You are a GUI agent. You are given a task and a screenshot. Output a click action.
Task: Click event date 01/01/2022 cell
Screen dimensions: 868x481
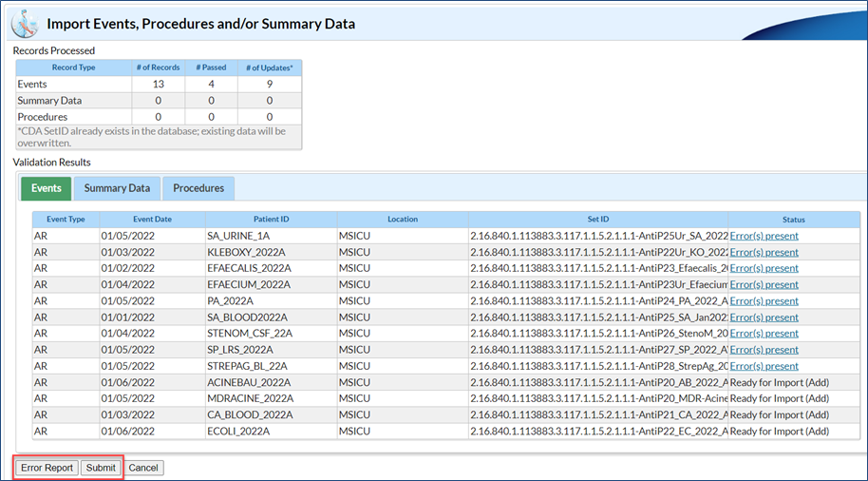coord(152,317)
